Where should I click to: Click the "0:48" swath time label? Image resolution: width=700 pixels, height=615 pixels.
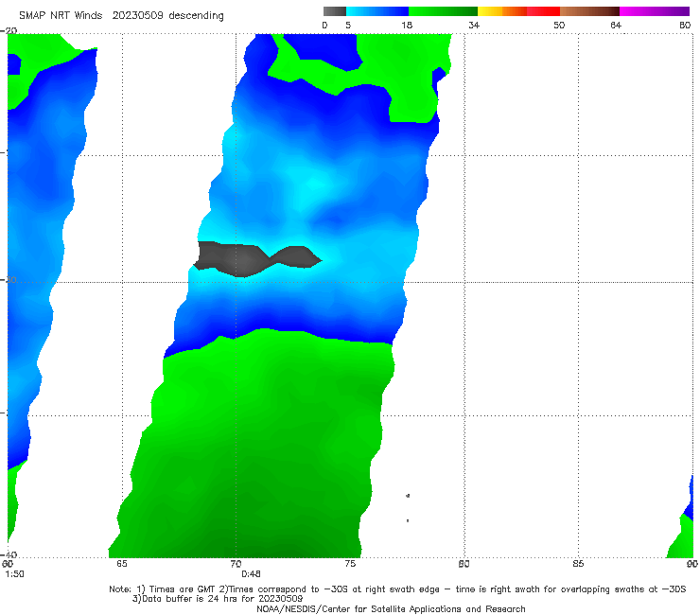[x=251, y=574]
